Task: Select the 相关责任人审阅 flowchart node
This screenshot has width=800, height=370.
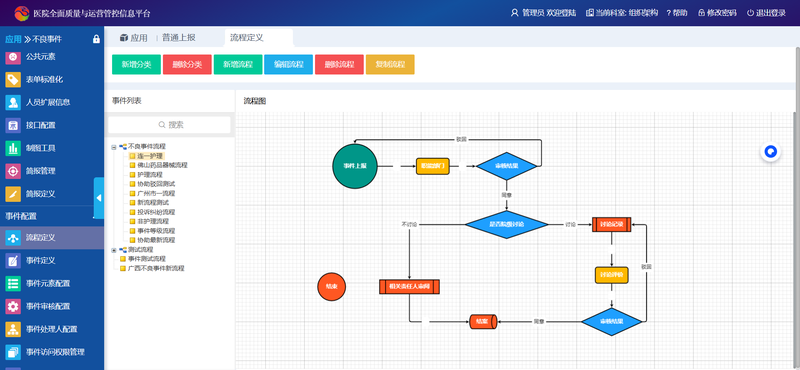Action: click(410, 287)
